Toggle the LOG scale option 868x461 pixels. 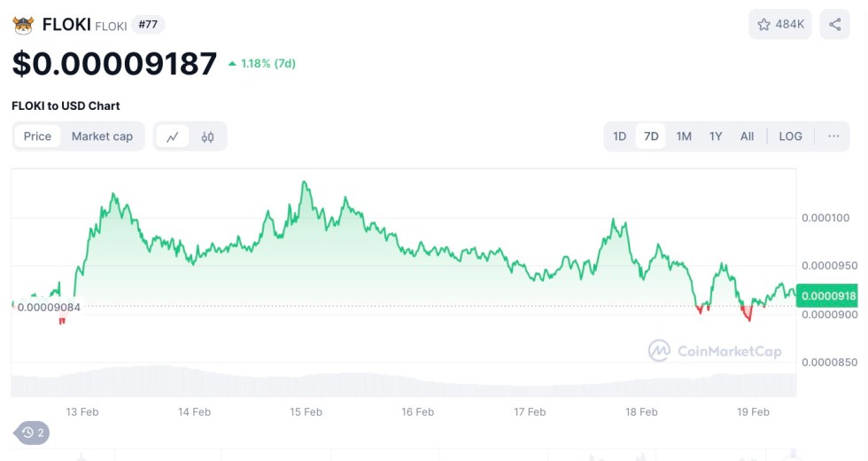coord(790,137)
